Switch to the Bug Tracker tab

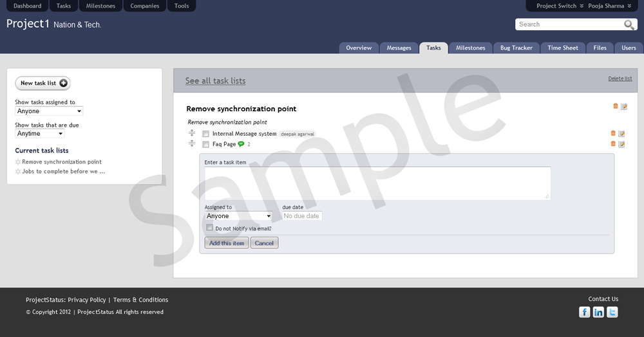point(516,48)
